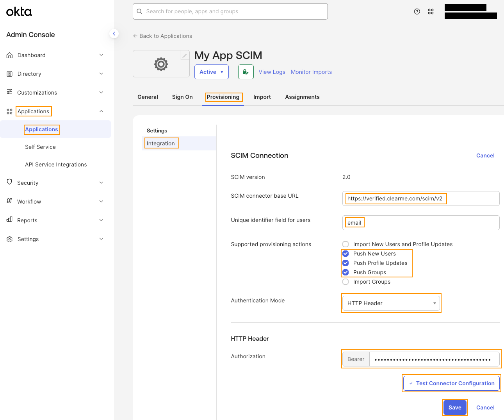This screenshot has height=420, width=504.
Task: Uncheck Push New Users
Action: (345, 254)
